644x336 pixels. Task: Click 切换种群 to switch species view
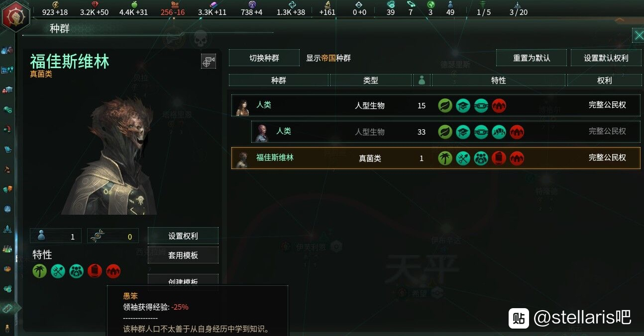click(x=264, y=58)
